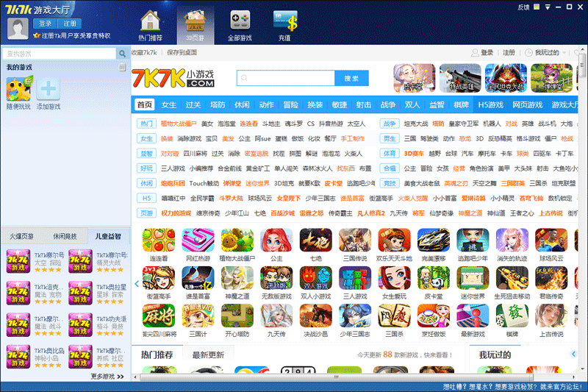Image resolution: width=588 pixels, height=392 pixels.
Task: Open 指尖四川麻将 game icon
Action: pyautogui.click(x=159, y=316)
